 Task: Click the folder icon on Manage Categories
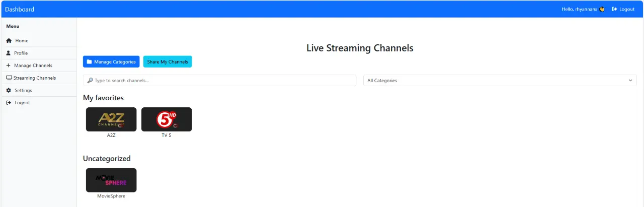click(x=89, y=62)
